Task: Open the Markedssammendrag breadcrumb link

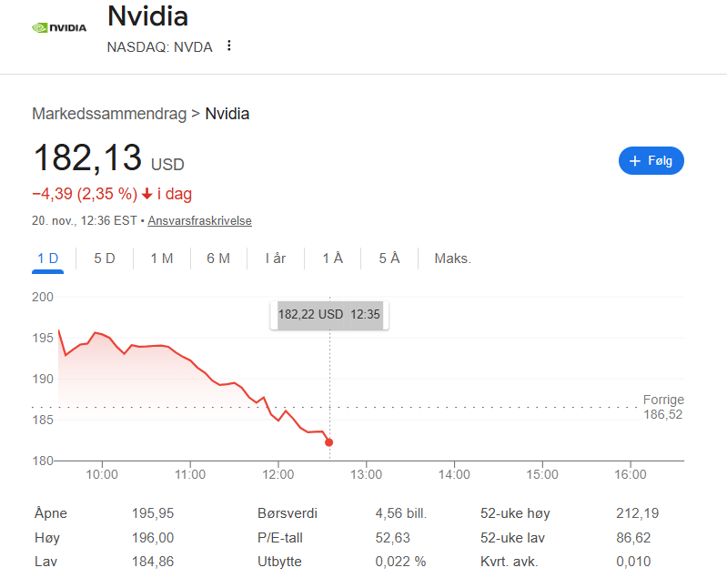Action: click(x=108, y=114)
